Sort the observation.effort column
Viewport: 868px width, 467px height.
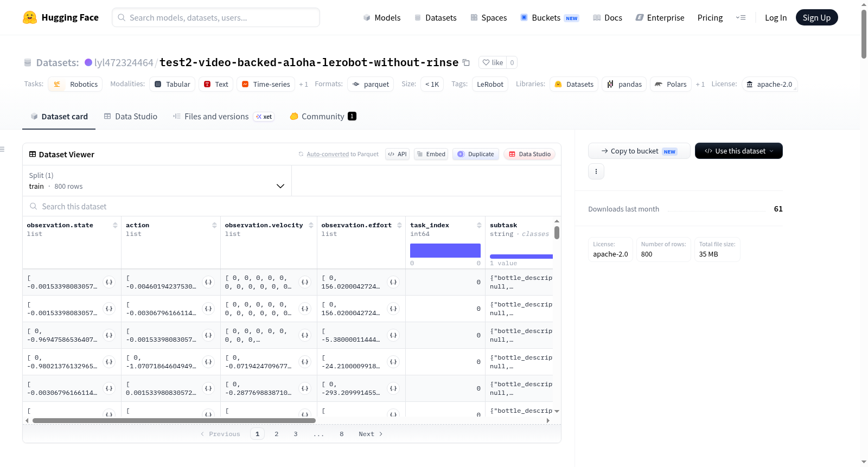click(399, 225)
